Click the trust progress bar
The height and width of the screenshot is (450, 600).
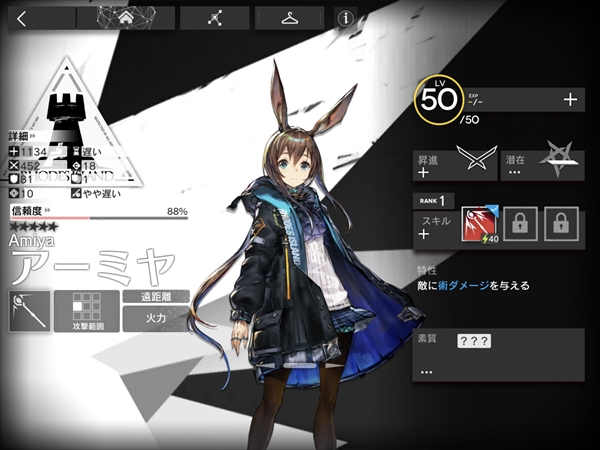click(99, 218)
